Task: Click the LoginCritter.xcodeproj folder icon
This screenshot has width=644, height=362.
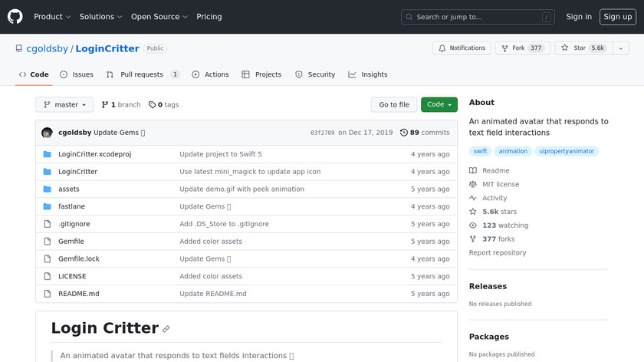Action: click(x=48, y=154)
